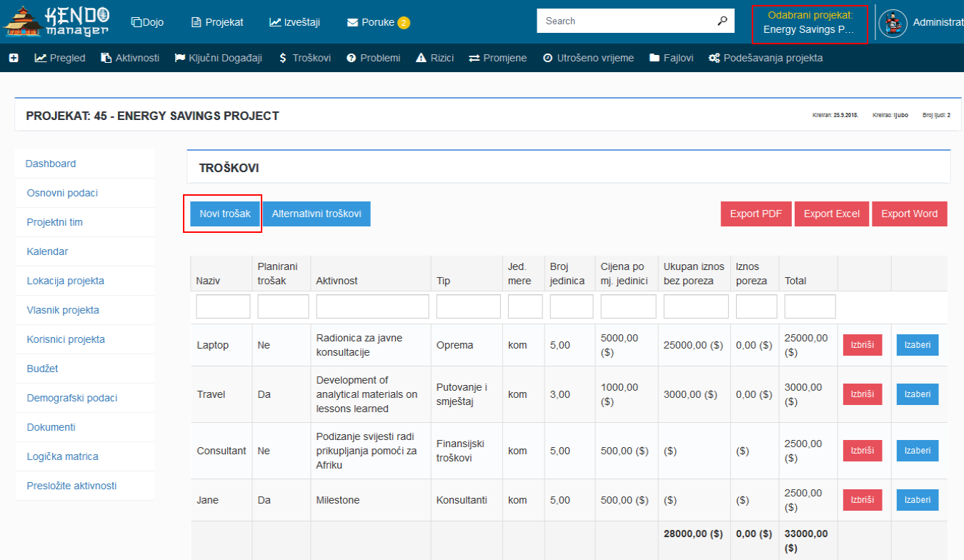Image resolution: width=964 pixels, height=560 pixels.
Task: Open the Odabrani projekat selector
Action: (810, 24)
